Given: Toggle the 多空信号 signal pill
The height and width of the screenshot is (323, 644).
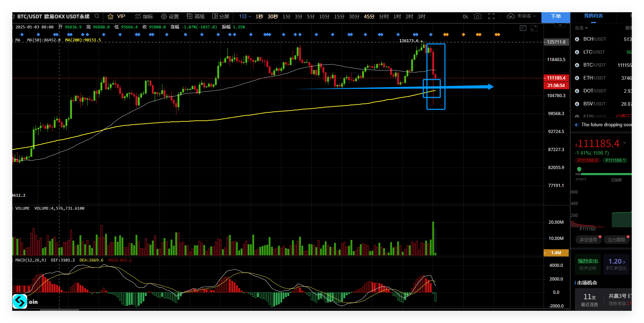Looking at the screenshot, I should point(588,240).
